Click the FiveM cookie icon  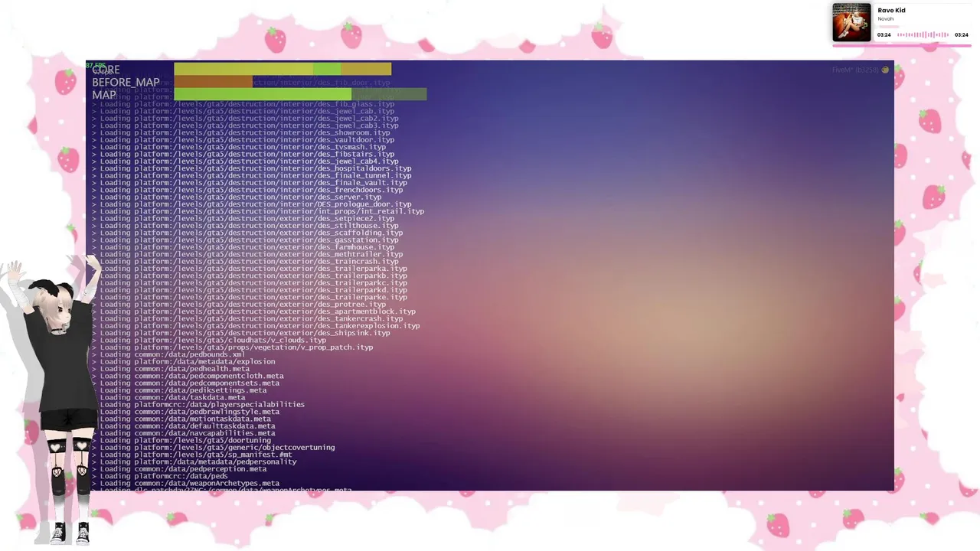(x=885, y=70)
